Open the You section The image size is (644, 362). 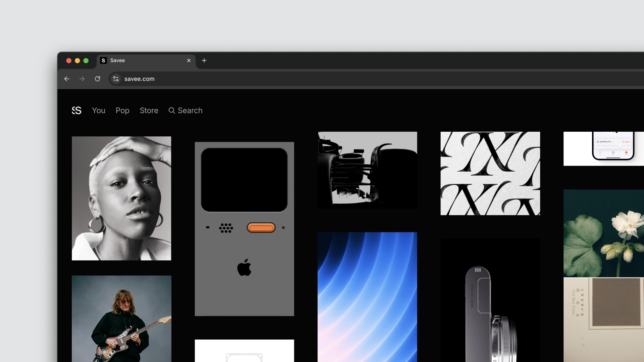coord(99,111)
